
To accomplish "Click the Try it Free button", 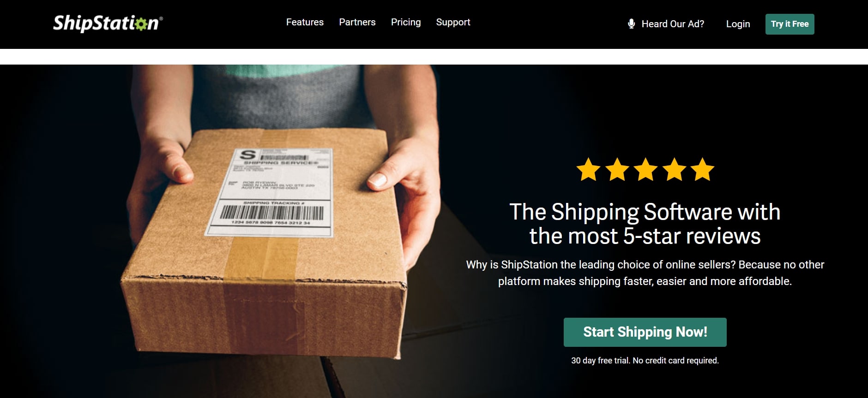I will tap(790, 24).
